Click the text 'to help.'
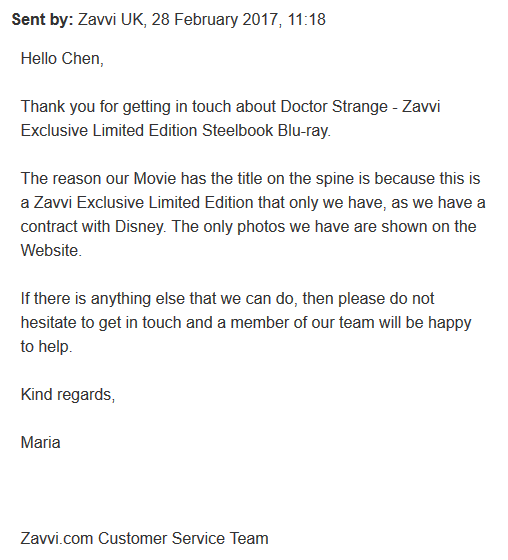 pos(46,346)
